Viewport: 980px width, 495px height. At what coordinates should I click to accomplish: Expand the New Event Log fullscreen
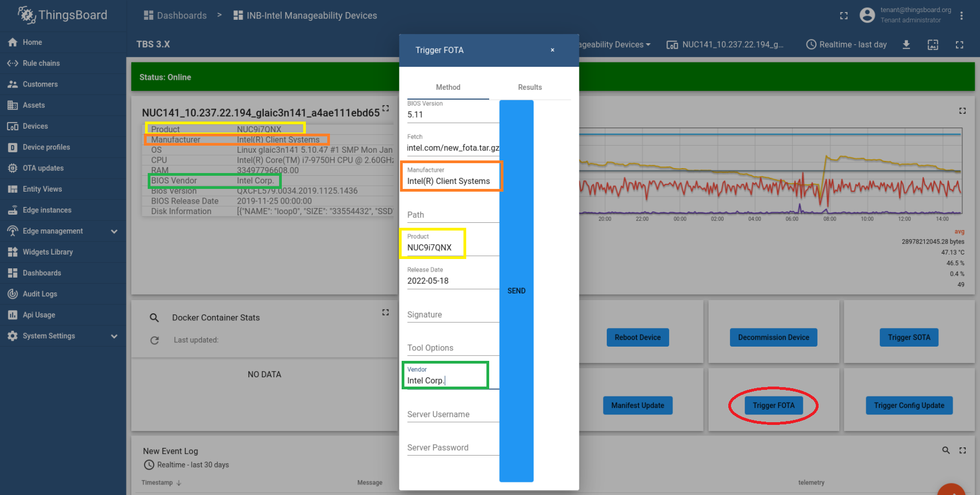[962, 450]
